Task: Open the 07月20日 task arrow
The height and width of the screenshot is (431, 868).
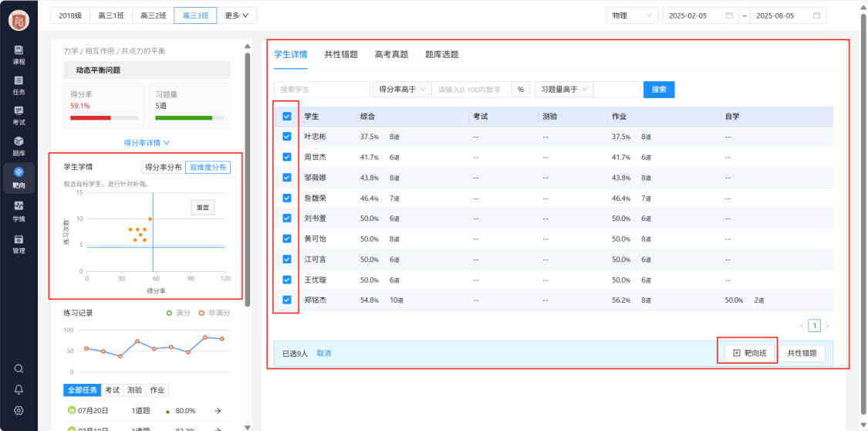Action: point(218,410)
